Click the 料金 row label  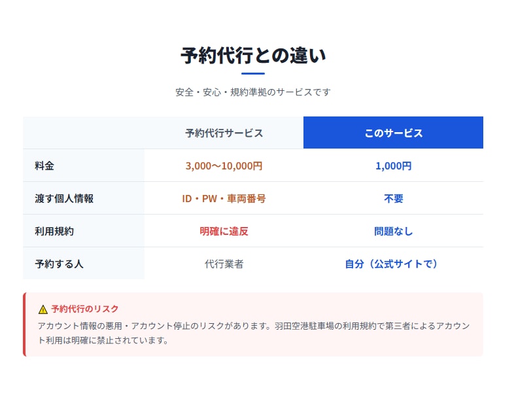click(x=84, y=166)
